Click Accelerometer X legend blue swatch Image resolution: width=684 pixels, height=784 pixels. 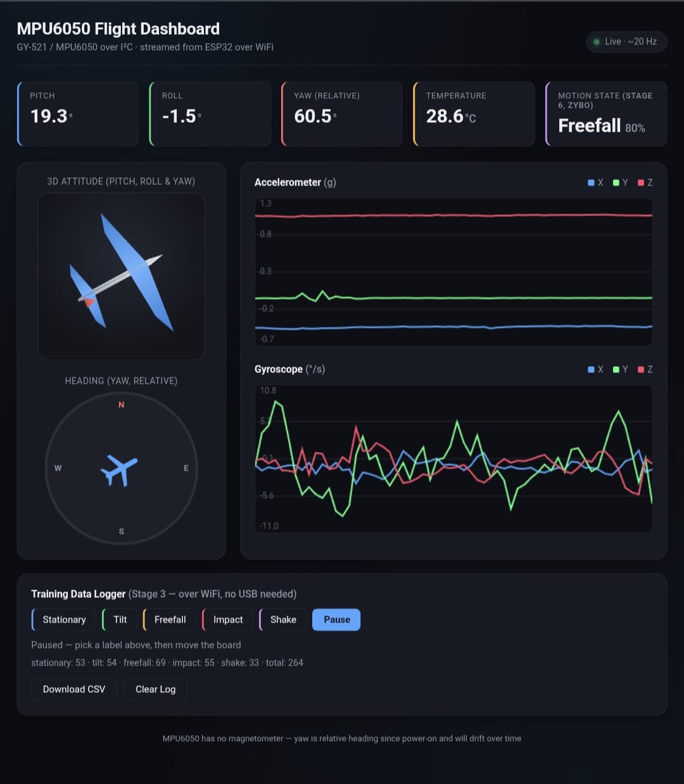point(591,182)
